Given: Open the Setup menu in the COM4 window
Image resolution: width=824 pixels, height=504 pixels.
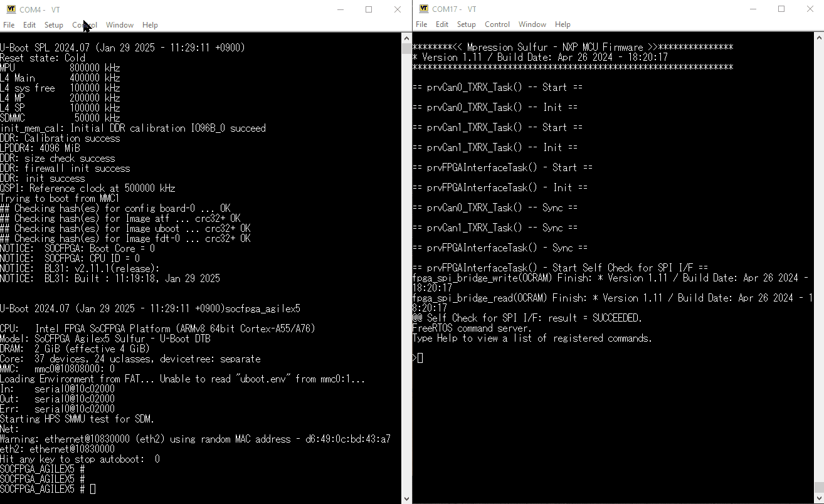Looking at the screenshot, I should pyautogui.click(x=53, y=25).
